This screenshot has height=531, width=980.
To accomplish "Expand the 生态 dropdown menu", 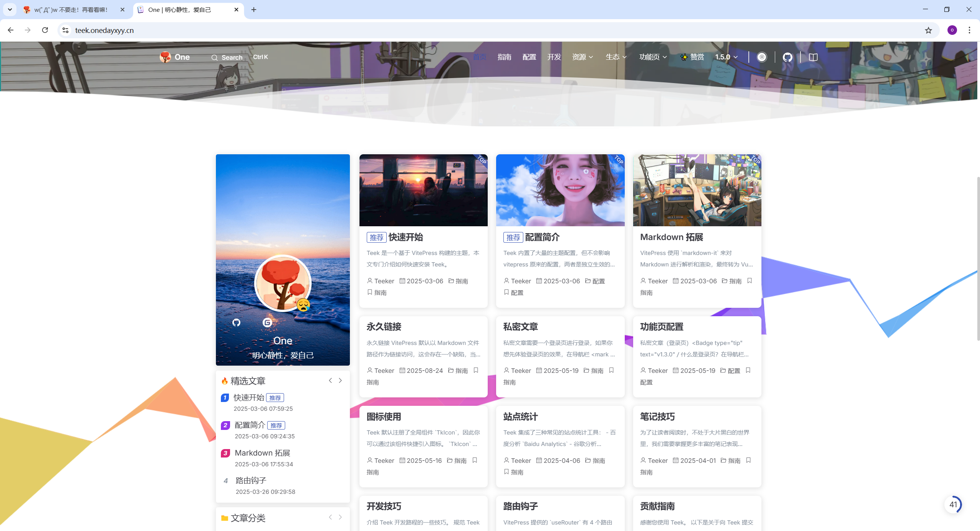I will 616,57.
